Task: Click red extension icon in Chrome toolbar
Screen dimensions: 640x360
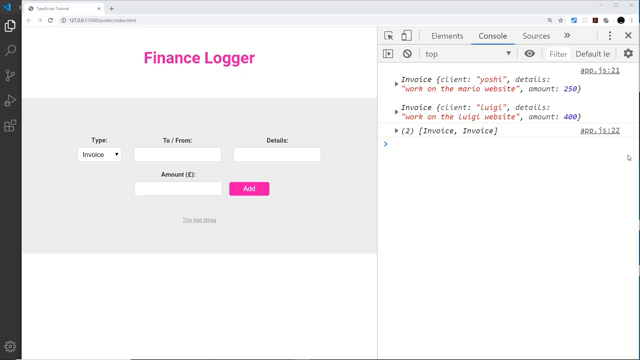Action: [x=595, y=20]
